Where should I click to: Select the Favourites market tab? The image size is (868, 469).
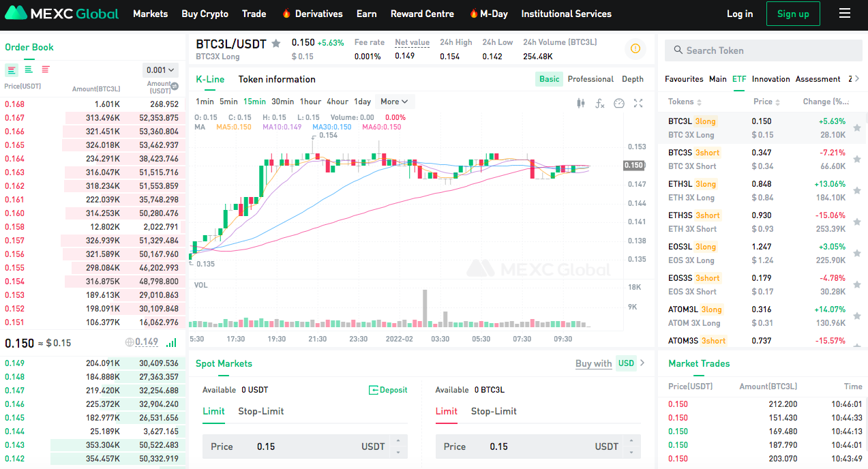click(x=684, y=79)
